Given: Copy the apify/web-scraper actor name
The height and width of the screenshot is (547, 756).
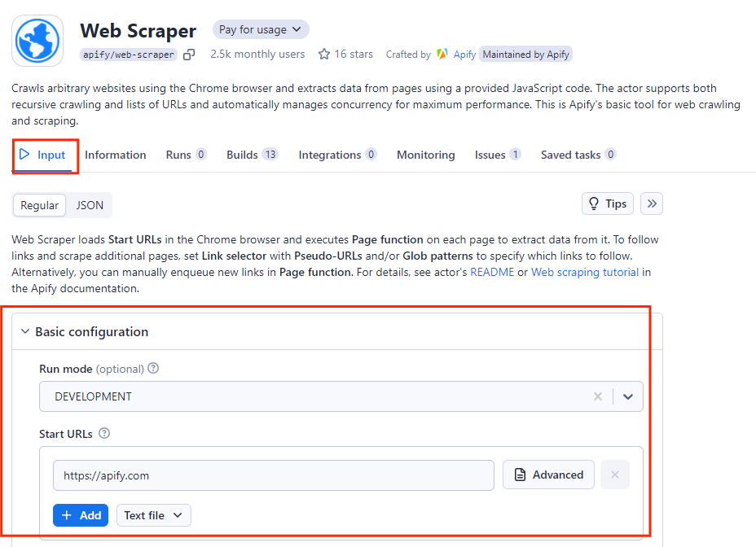Looking at the screenshot, I should pos(189,55).
